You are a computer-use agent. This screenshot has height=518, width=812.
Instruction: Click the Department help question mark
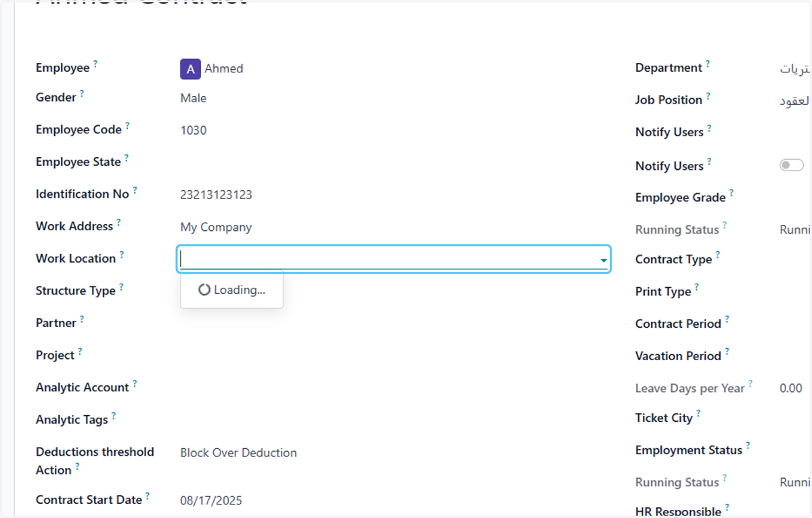pos(708,64)
